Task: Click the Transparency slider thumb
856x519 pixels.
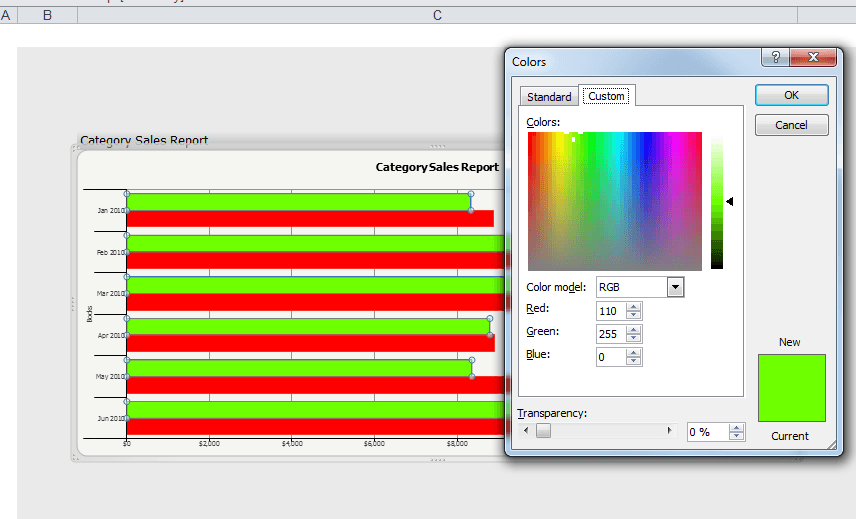Action: pyautogui.click(x=543, y=431)
